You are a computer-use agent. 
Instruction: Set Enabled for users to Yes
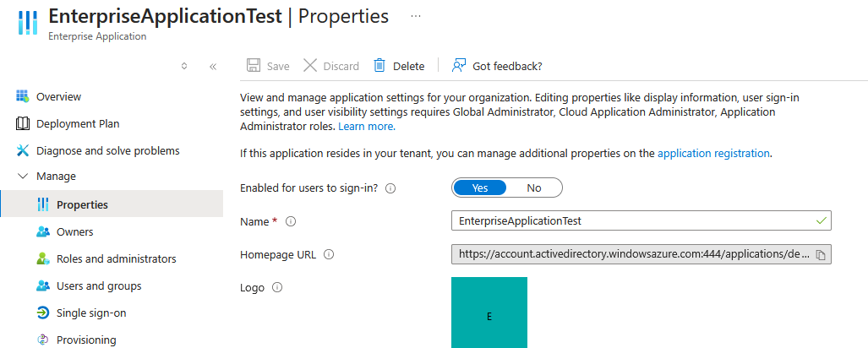click(480, 188)
